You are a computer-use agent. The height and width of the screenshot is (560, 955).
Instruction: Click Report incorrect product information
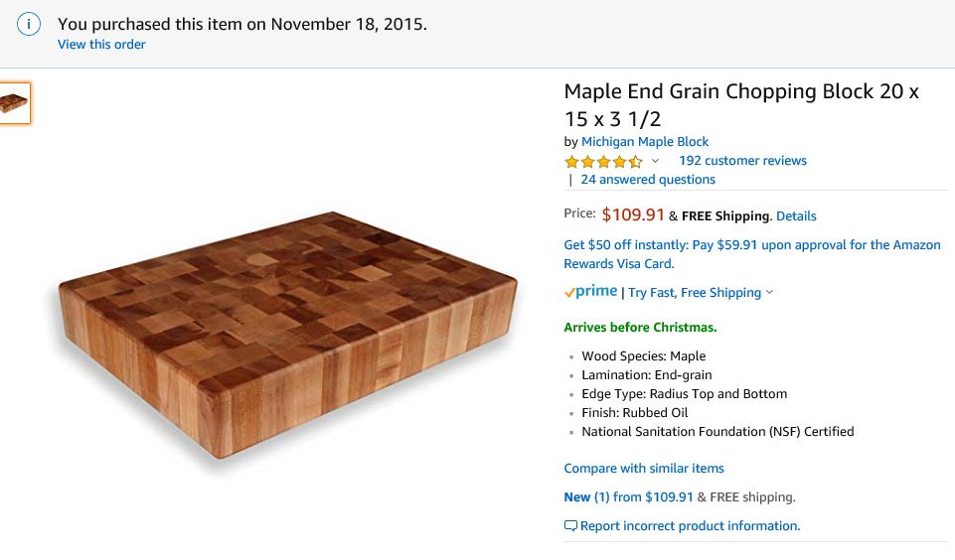[x=690, y=526]
